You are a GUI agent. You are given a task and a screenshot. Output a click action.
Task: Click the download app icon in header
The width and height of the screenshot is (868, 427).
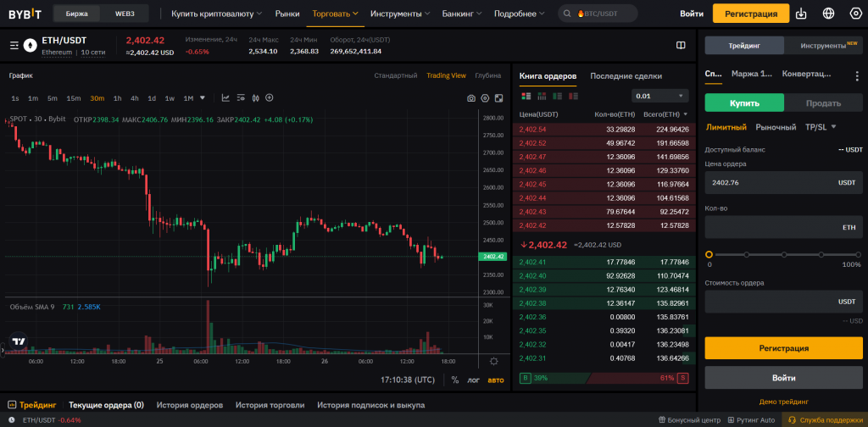click(801, 14)
